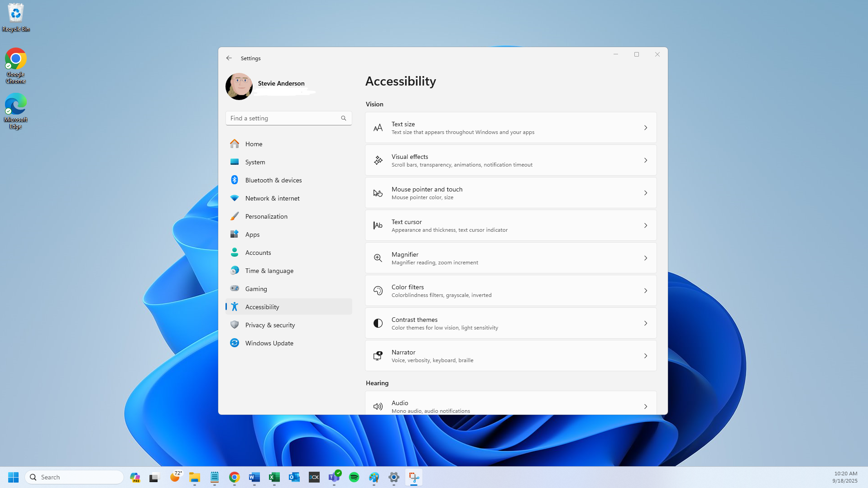
Task: Expand Color filters settings chevron
Action: pos(646,291)
